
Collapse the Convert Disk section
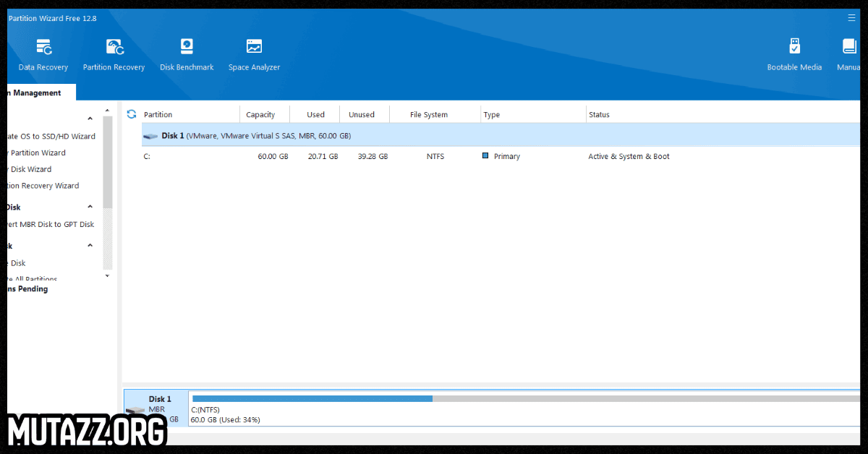pos(90,206)
